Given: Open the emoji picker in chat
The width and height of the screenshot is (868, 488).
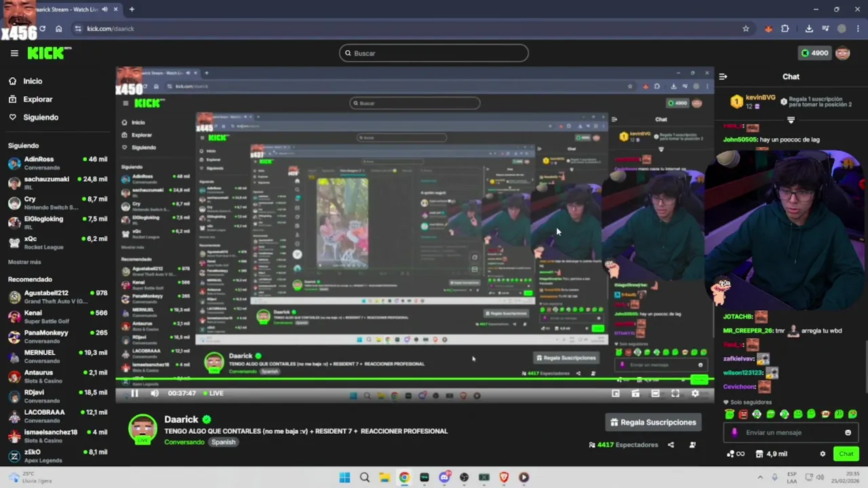Looking at the screenshot, I should pos(848,432).
